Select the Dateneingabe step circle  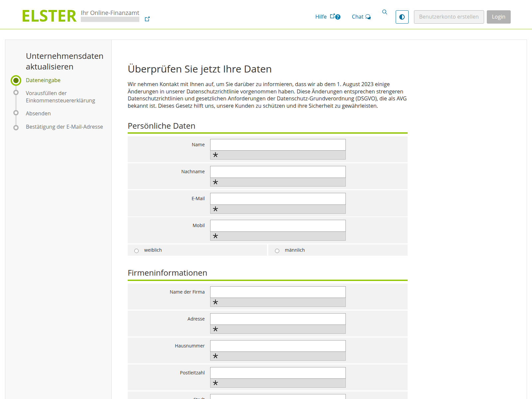16,80
